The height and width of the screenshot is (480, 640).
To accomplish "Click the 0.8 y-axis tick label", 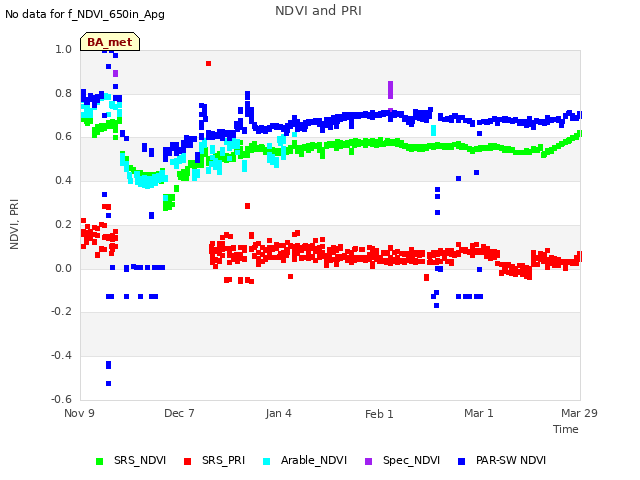I will point(63,93).
